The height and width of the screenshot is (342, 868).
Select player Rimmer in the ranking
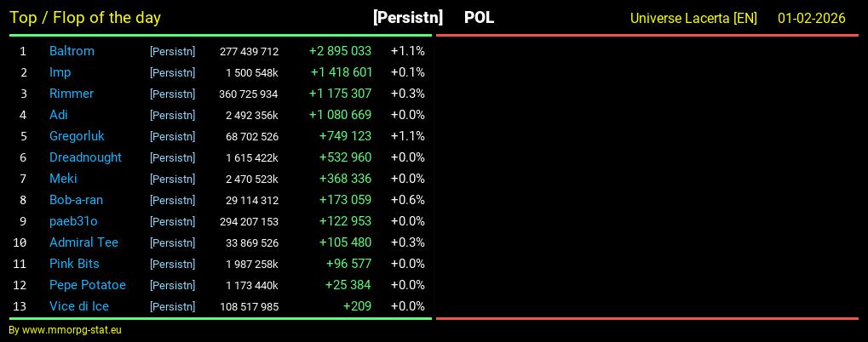tap(72, 94)
